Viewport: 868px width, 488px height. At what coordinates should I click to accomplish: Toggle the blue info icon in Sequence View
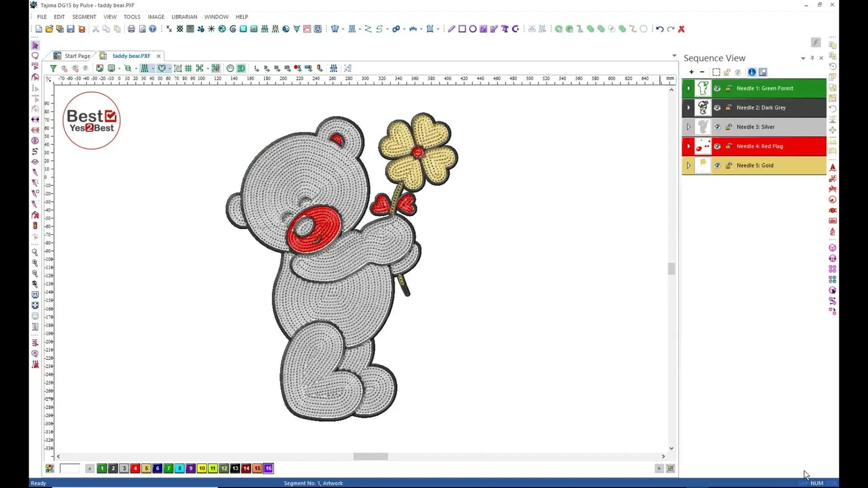[752, 72]
